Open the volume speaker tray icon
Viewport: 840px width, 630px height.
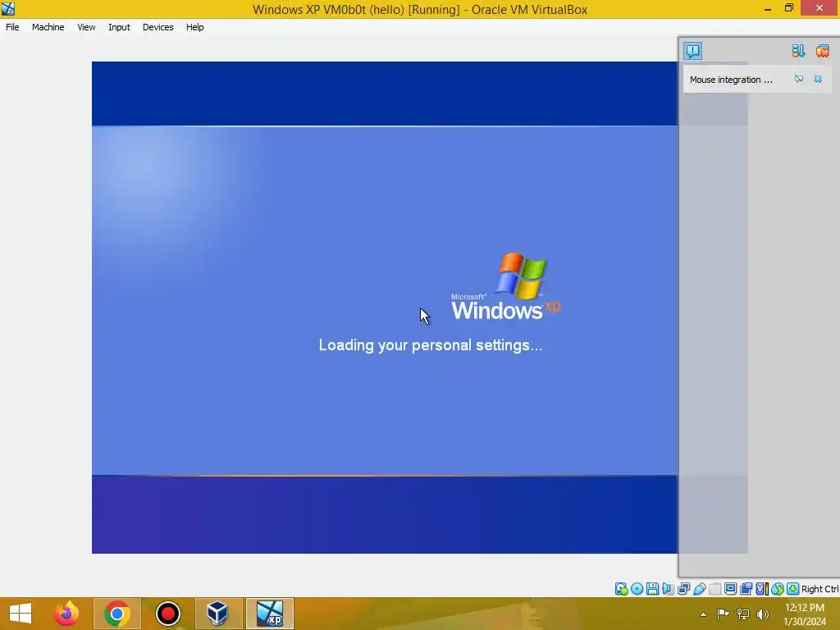[x=763, y=614]
